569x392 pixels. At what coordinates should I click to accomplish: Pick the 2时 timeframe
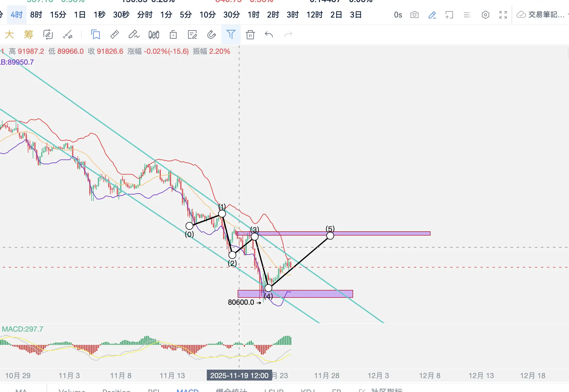pyautogui.click(x=273, y=15)
